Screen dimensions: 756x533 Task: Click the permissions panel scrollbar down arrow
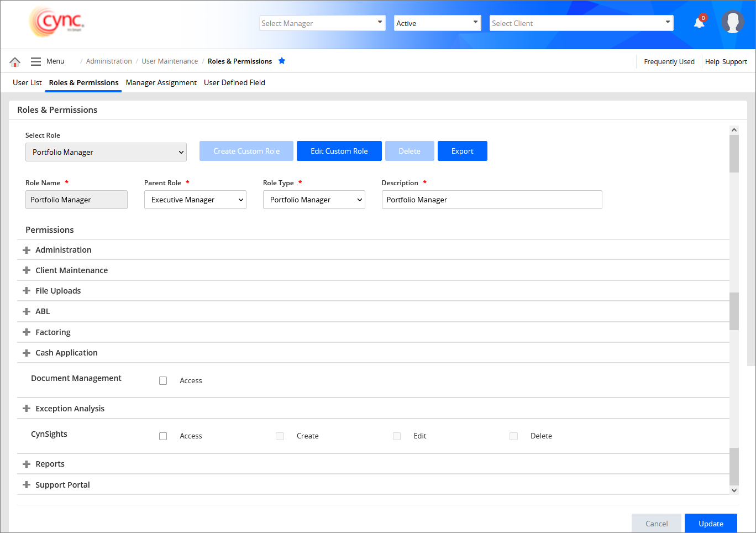click(x=734, y=490)
